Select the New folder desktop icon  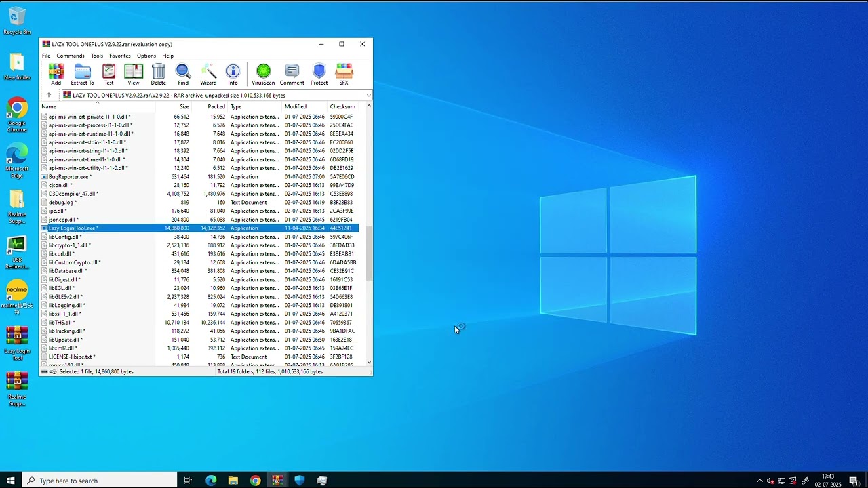click(17, 67)
